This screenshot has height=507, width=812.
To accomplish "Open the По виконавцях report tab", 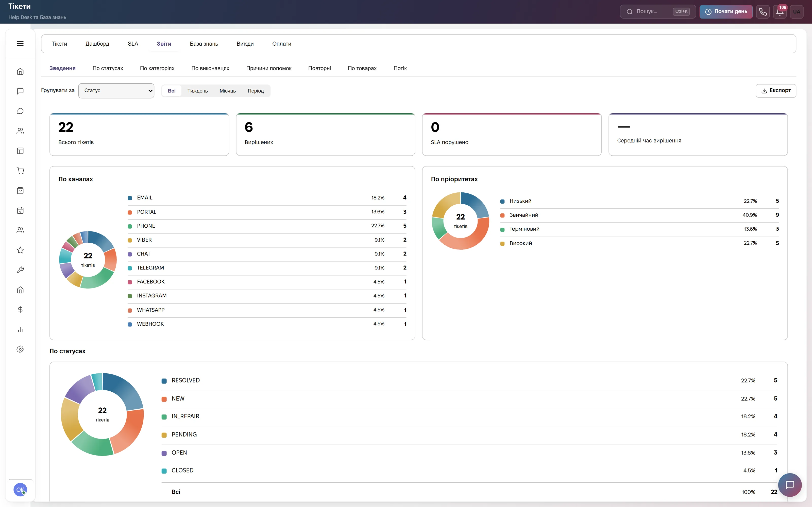I will point(210,68).
